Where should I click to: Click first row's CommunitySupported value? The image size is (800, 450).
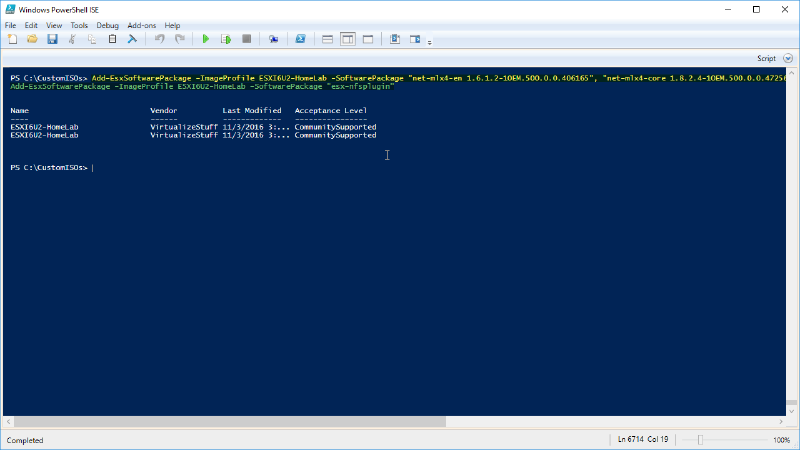(x=335, y=127)
